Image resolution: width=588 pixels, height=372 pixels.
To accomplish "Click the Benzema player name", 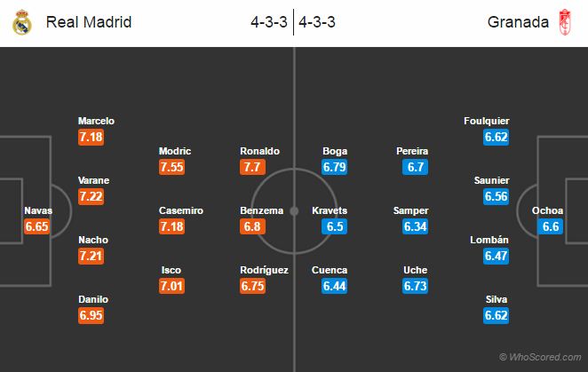I will (262, 210).
